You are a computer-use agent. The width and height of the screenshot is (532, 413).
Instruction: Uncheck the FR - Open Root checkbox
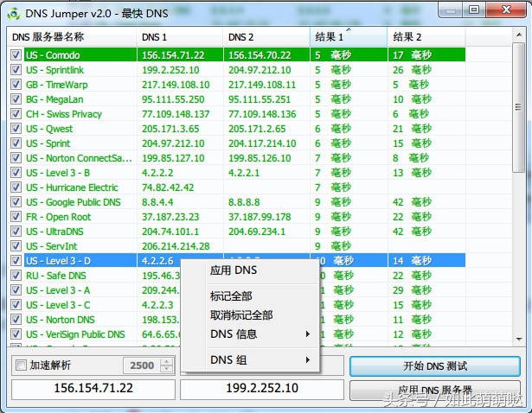(16, 217)
